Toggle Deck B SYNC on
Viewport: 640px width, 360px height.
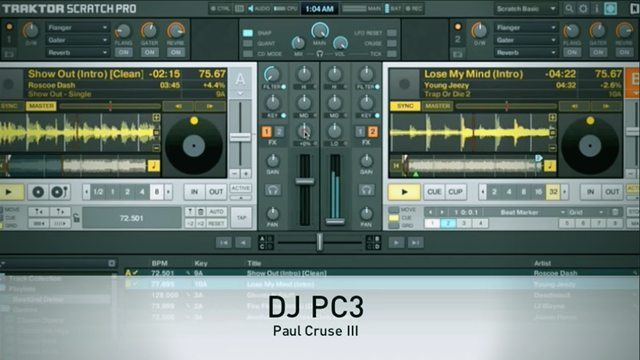pyautogui.click(x=405, y=106)
